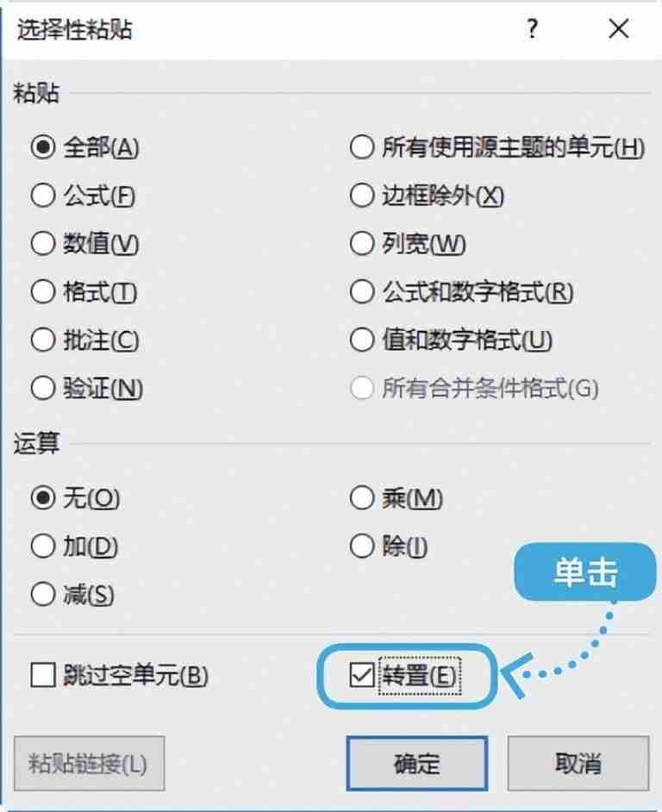Choose 所有使用源主题的单元 option
This screenshot has width=662, height=812.
coord(360,147)
